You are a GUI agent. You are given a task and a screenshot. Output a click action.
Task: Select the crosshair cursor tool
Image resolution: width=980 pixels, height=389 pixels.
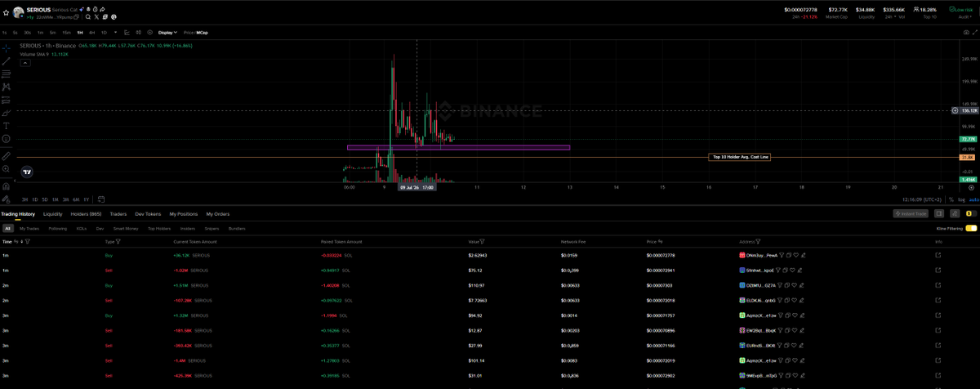coord(7,47)
